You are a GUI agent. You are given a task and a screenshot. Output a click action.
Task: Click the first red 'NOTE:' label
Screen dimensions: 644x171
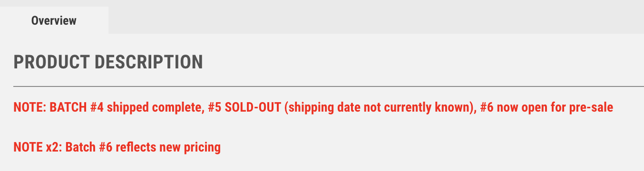coord(29,108)
